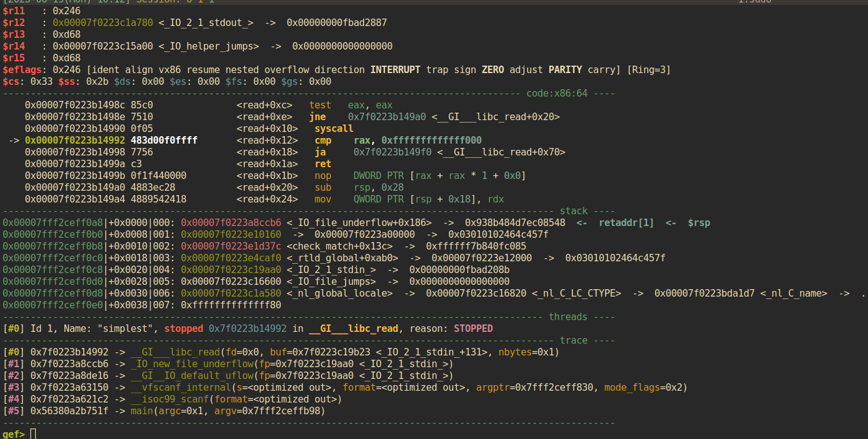Click the current instruction arrow marker

(x=14, y=141)
